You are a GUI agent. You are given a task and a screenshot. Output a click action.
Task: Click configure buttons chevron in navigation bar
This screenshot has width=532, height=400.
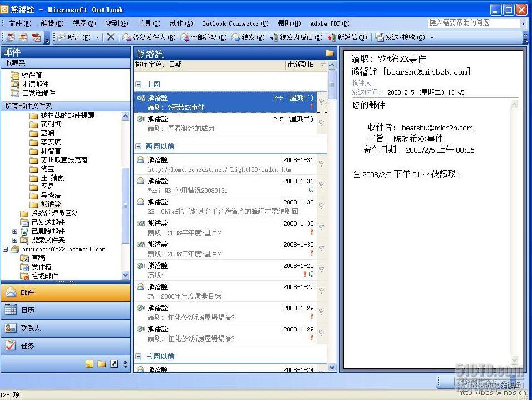pos(125,364)
